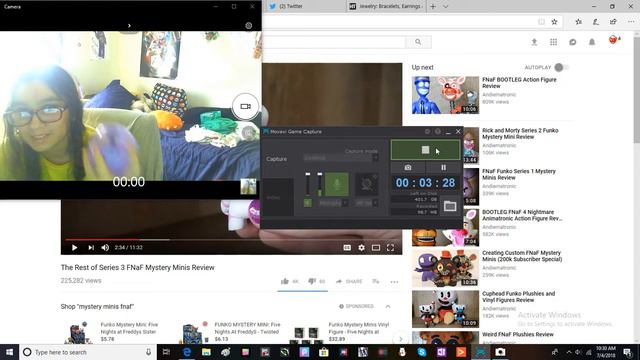This screenshot has width=640, height=360.
Task: Play the YouTube video
Action: pos(74,247)
